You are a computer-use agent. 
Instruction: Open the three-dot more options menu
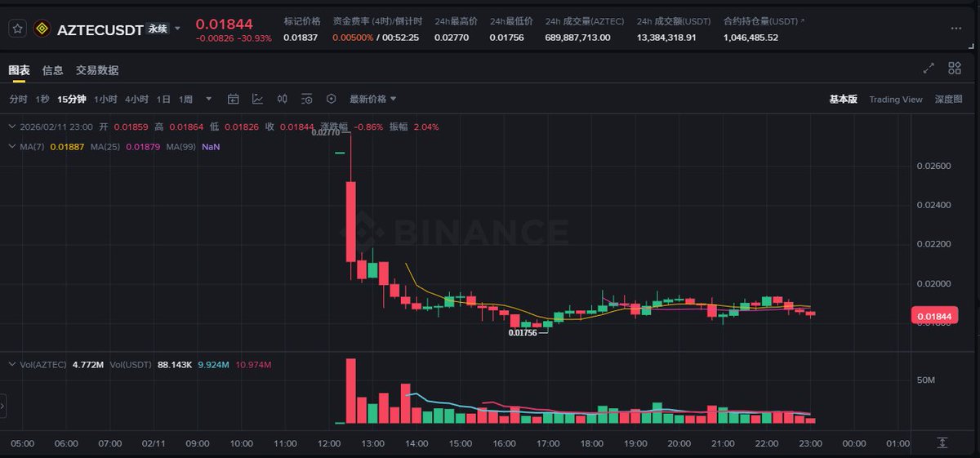(x=957, y=29)
